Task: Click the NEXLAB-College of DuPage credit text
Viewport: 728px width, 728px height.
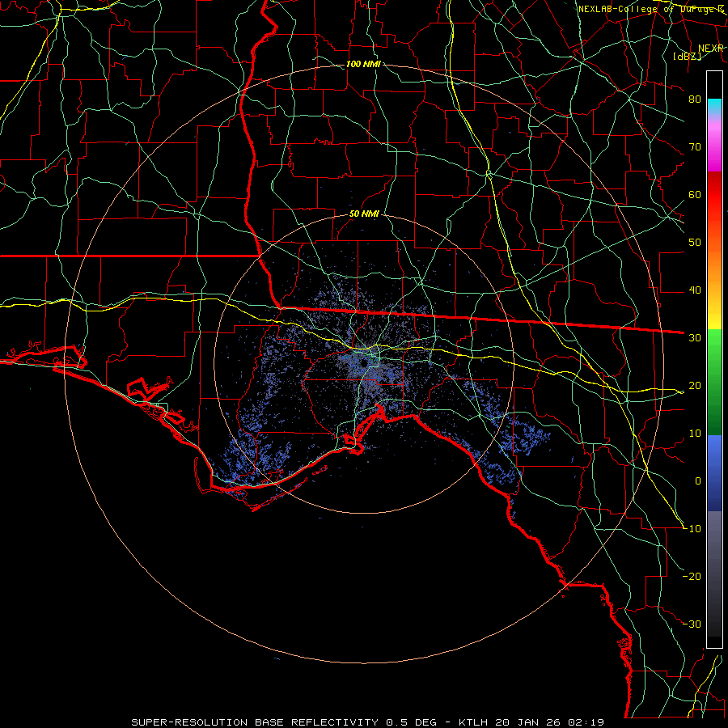Action: tap(650, 9)
